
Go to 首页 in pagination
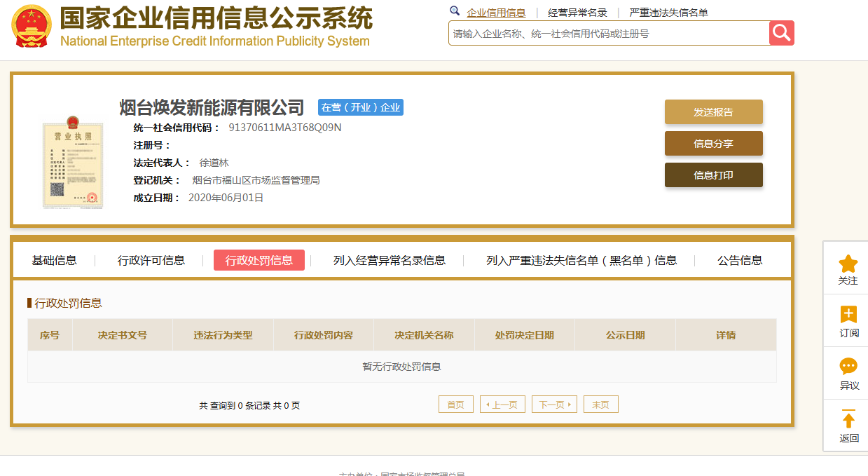point(456,404)
